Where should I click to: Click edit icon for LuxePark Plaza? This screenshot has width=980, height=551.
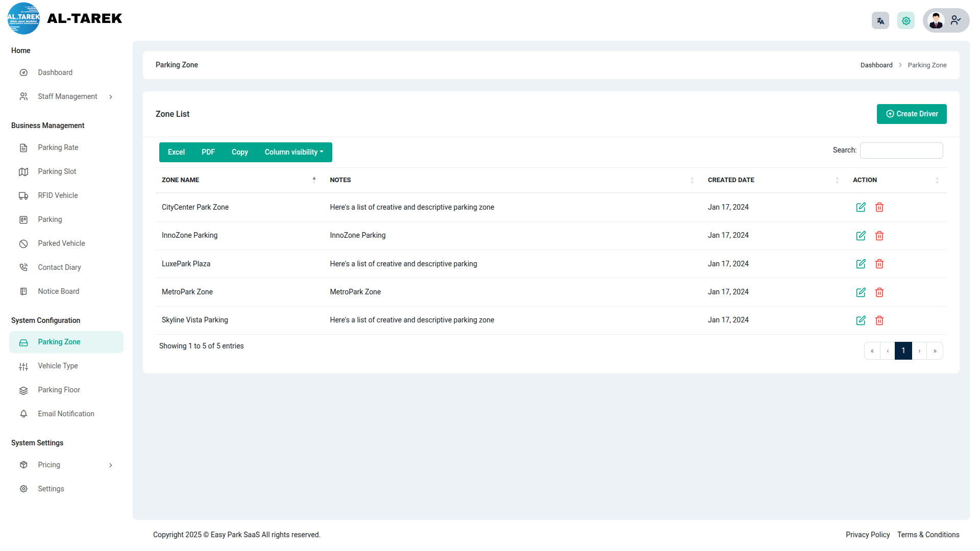pyautogui.click(x=861, y=264)
